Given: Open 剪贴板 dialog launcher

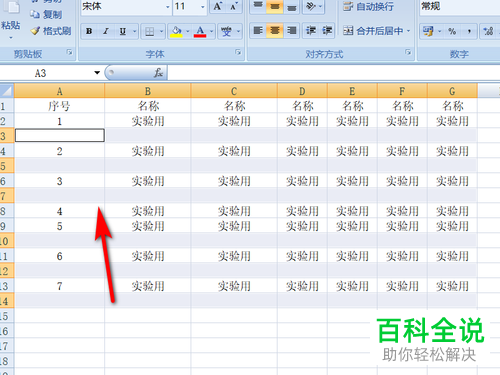Looking at the screenshot, I should coord(69,52).
